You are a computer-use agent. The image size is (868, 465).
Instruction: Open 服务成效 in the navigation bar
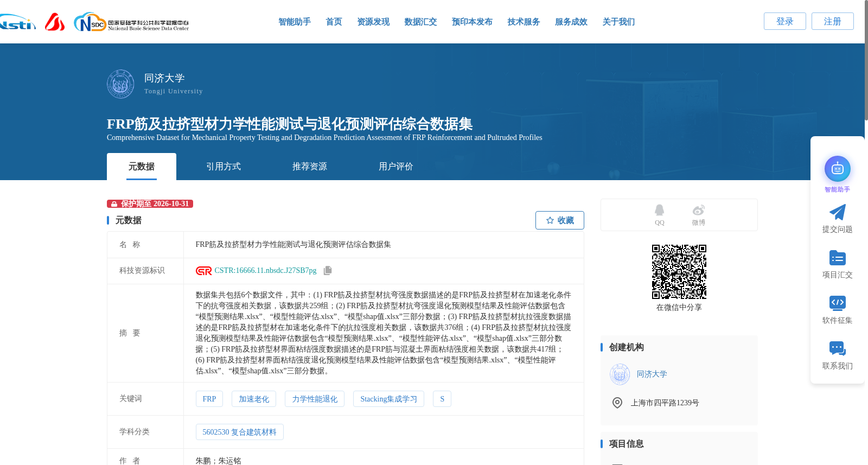pos(571,22)
